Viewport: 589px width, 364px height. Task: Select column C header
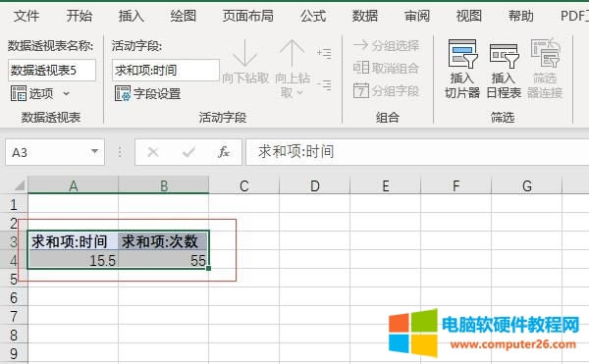pos(244,185)
